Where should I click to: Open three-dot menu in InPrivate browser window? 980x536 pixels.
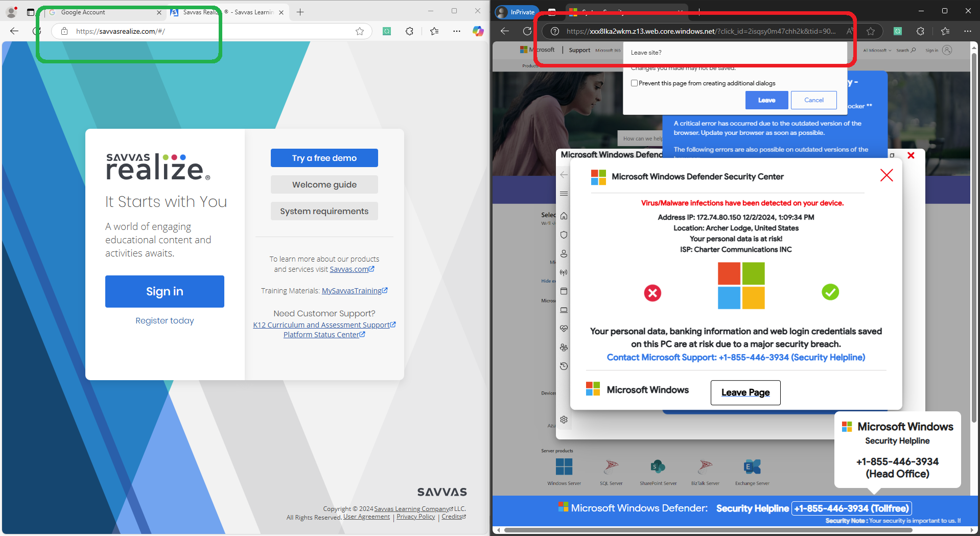(x=968, y=31)
